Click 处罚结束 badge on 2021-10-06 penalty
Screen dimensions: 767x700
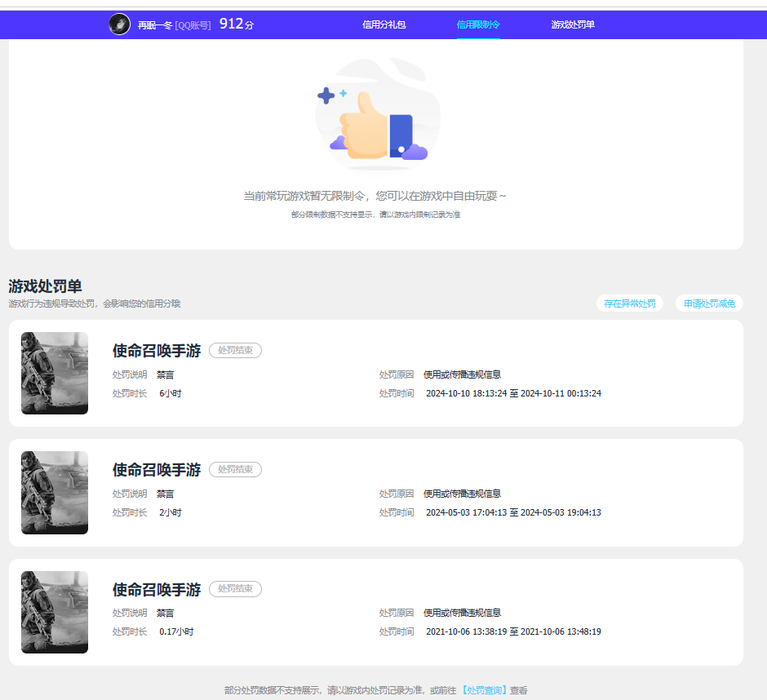click(x=235, y=588)
